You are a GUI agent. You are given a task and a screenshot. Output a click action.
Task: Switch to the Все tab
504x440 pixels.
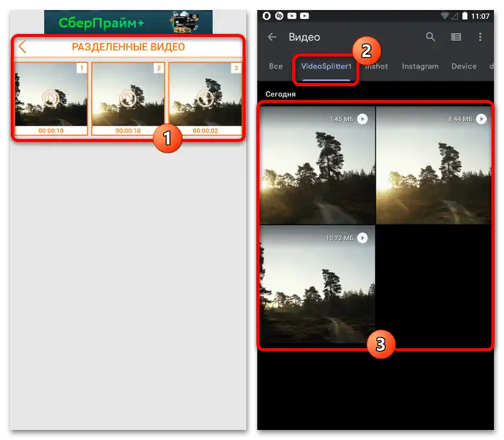point(276,66)
